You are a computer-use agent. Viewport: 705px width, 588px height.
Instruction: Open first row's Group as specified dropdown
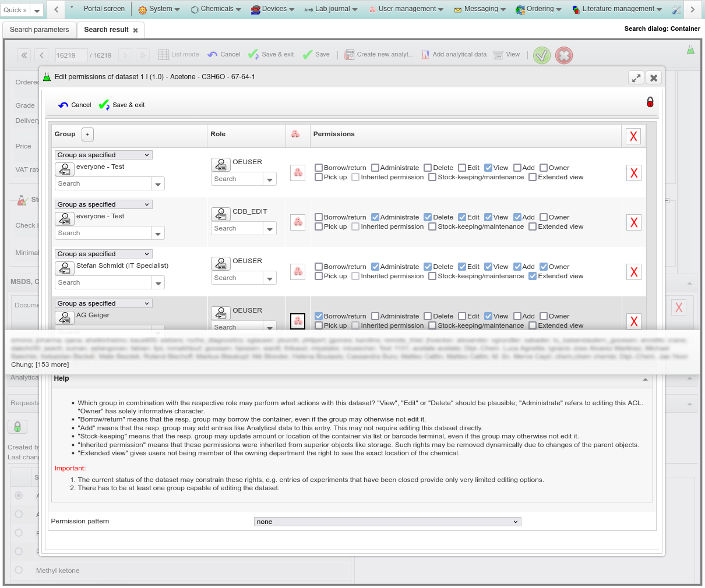104,155
